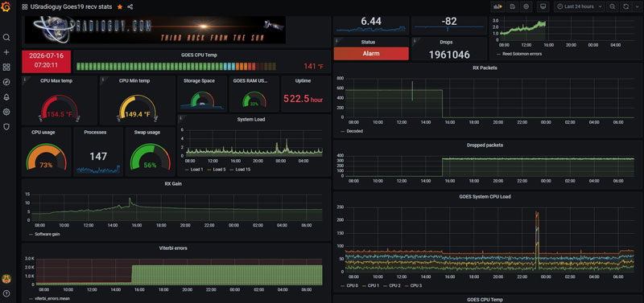This screenshot has width=644, height=303.
Task: Toggle the Load 5 legend series
Action: (217, 170)
